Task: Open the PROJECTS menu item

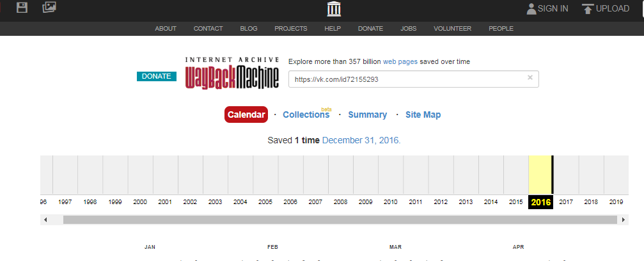Action: [291, 28]
